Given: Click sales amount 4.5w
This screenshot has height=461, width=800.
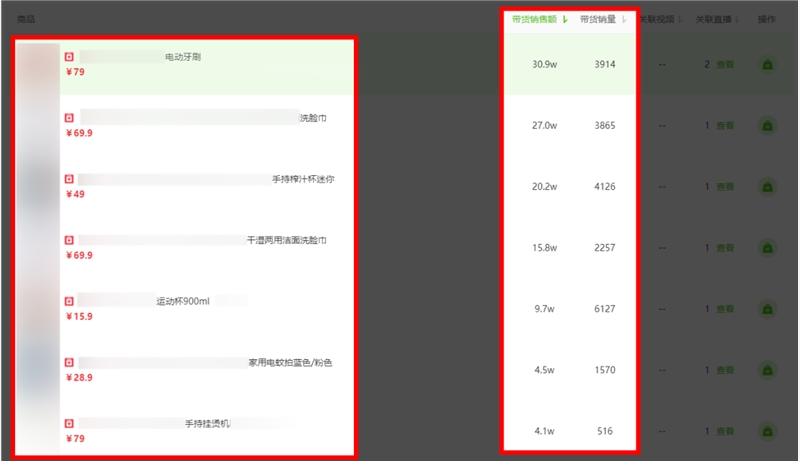Looking at the screenshot, I should pos(544,371).
